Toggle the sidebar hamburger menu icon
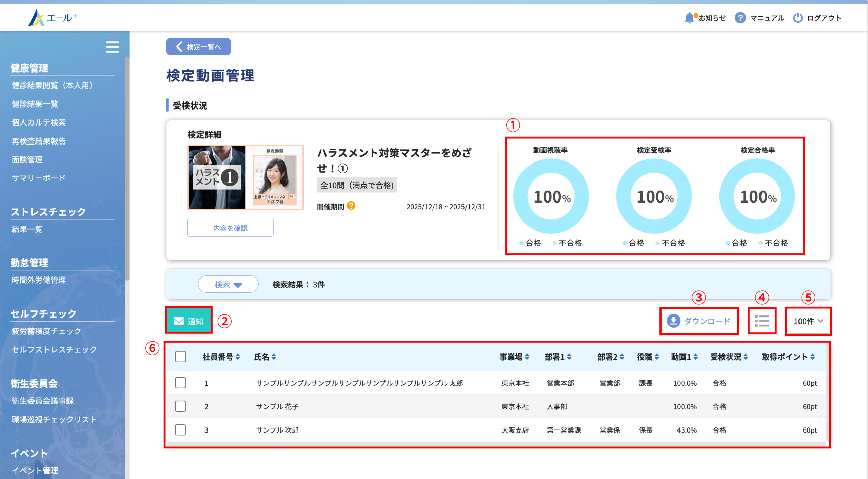Screen dimensions: 868x479 tap(112, 47)
